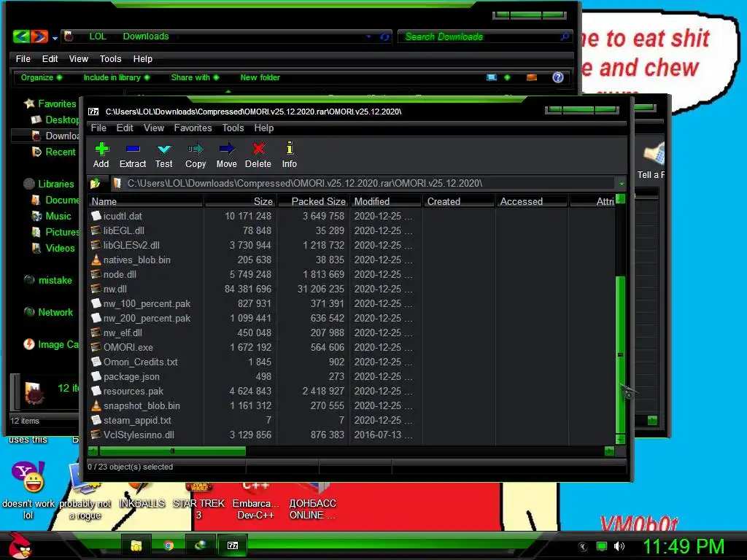Click the horizontal scrollbar thumb in 7-Zip
This screenshot has width=747, height=560.
coord(172,451)
